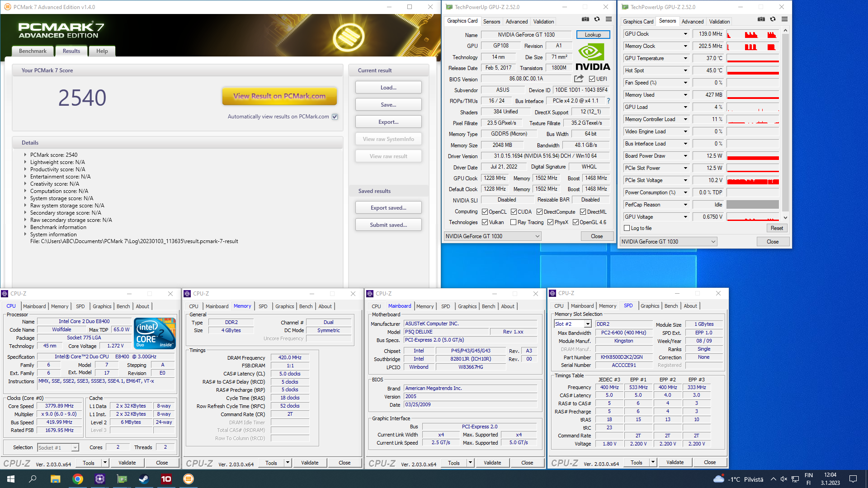Click the PCMark score 2540

click(x=82, y=98)
